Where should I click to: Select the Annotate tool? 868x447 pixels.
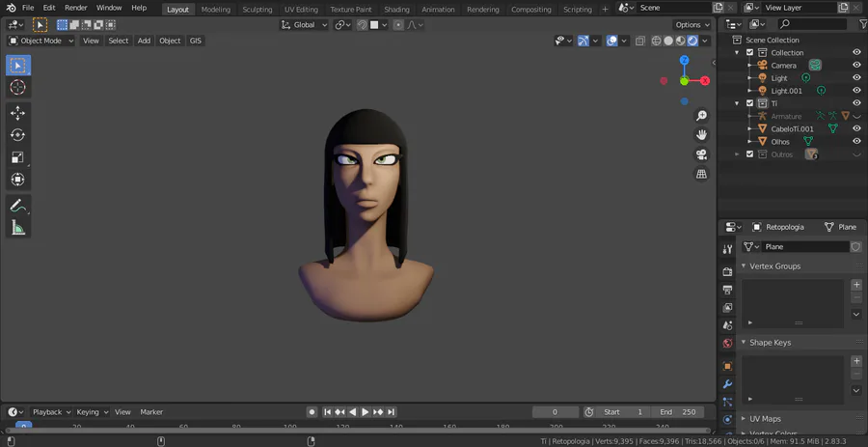coord(18,206)
